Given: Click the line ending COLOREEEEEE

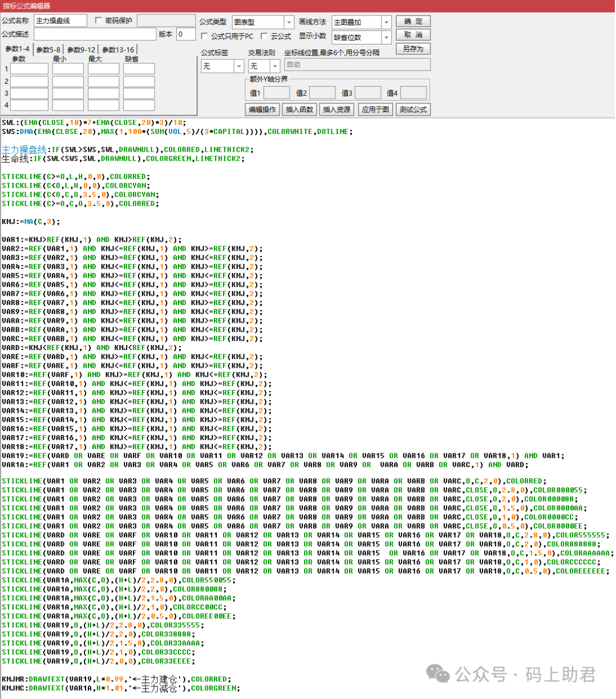Looking at the screenshot, I should click(x=306, y=571).
